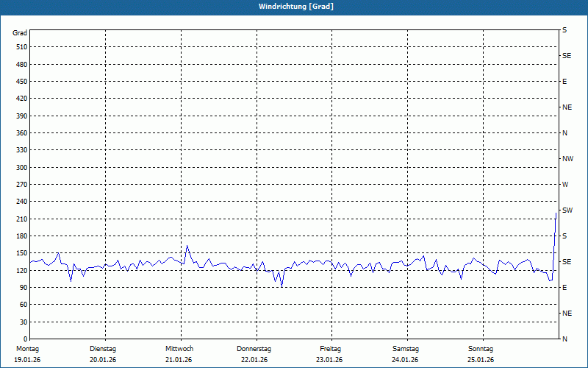The width and height of the screenshot is (588, 368).
Task: Select the W compass label
Action: (565, 185)
